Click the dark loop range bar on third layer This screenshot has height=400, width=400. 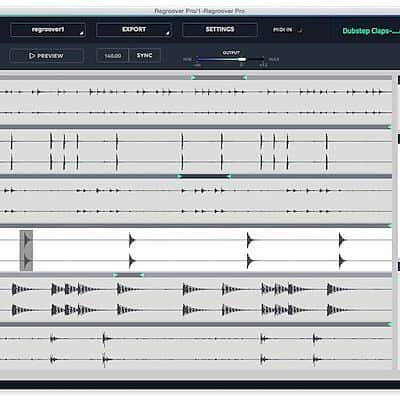pos(204,176)
